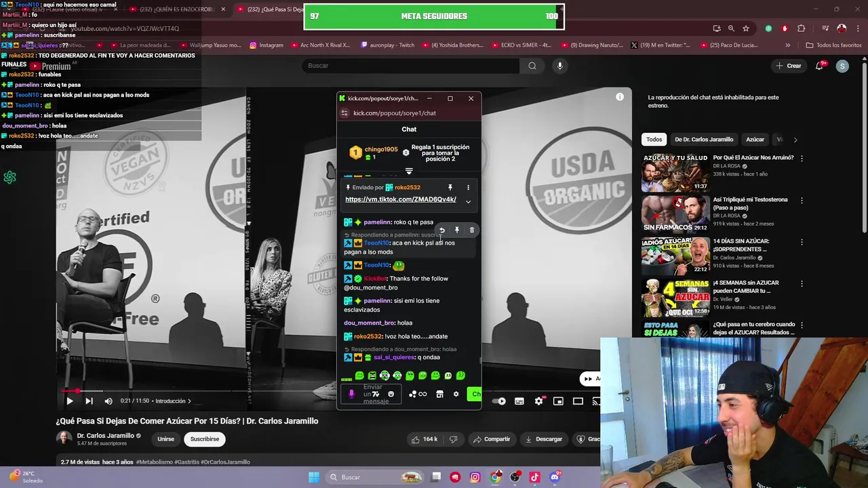
Task: Enable miniplayer mode icon
Action: coord(558,401)
